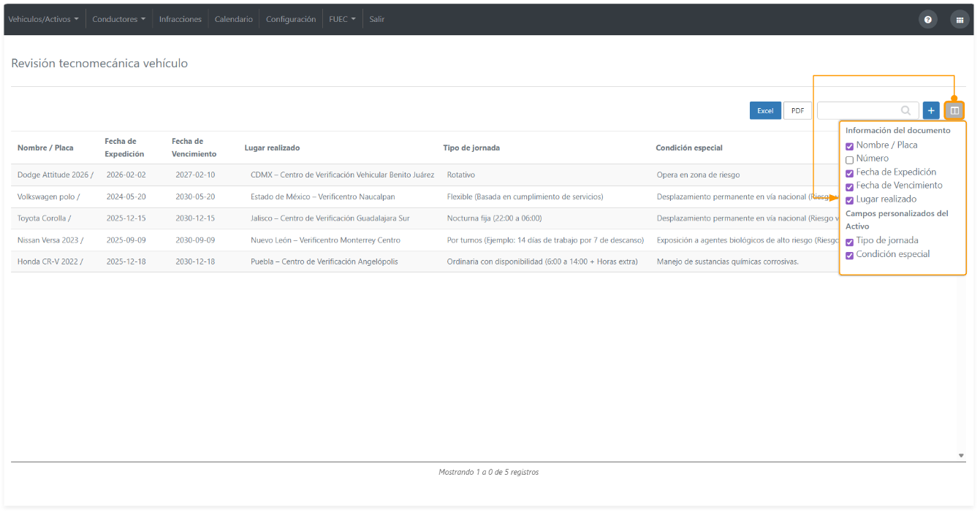
Task: Expand the FUEC dropdown menu
Action: coord(342,19)
